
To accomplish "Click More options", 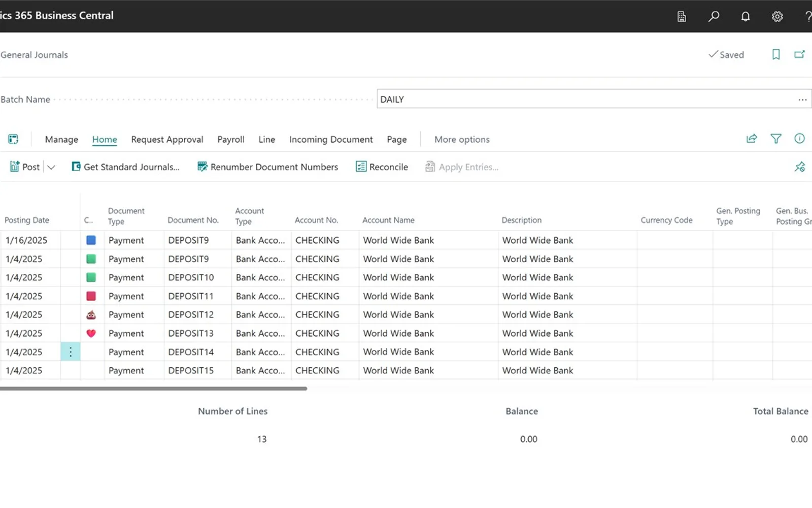I will tap(462, 139).
